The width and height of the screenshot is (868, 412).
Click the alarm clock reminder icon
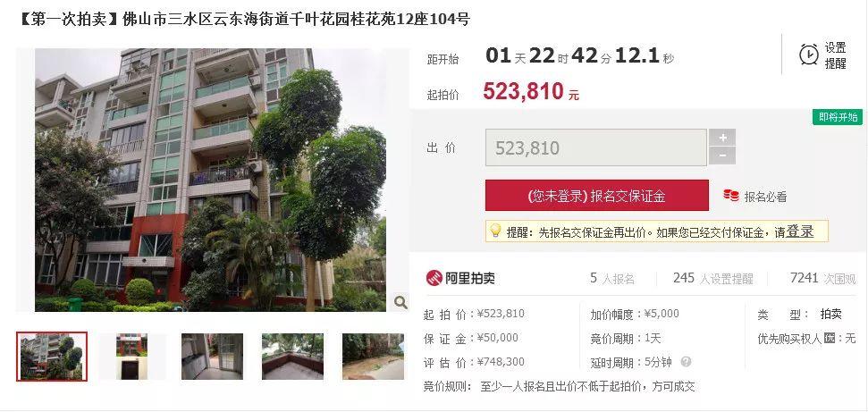(809, 55)
